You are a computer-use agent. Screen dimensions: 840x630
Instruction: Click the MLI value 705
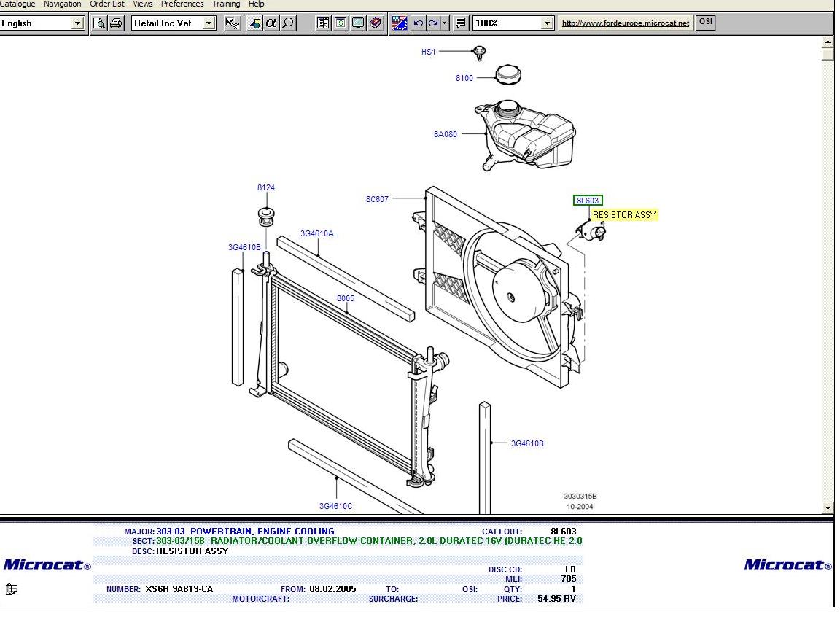point(569,579)
